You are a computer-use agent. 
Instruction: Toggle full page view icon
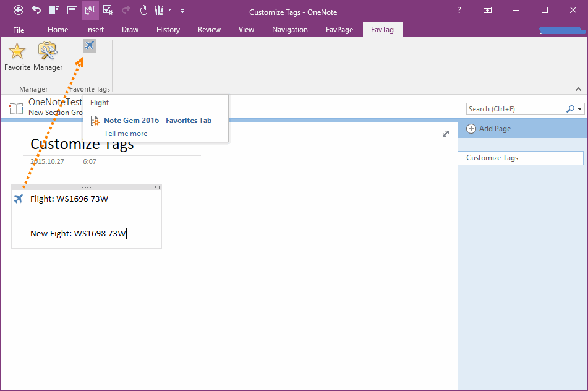(72, 10)
